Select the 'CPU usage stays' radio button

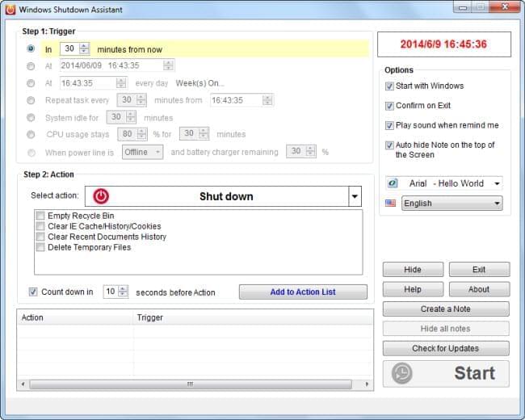click(31, 134)
